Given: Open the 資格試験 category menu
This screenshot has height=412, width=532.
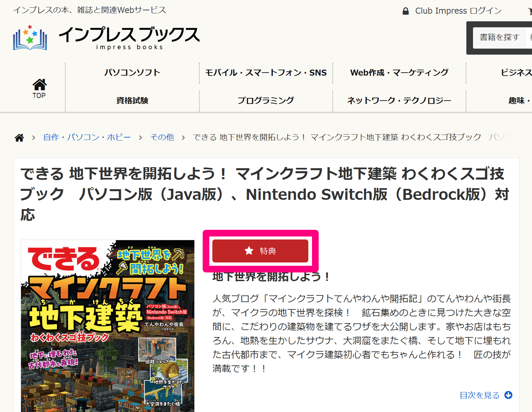Looking at the screenshot, I should coord(132,100).
